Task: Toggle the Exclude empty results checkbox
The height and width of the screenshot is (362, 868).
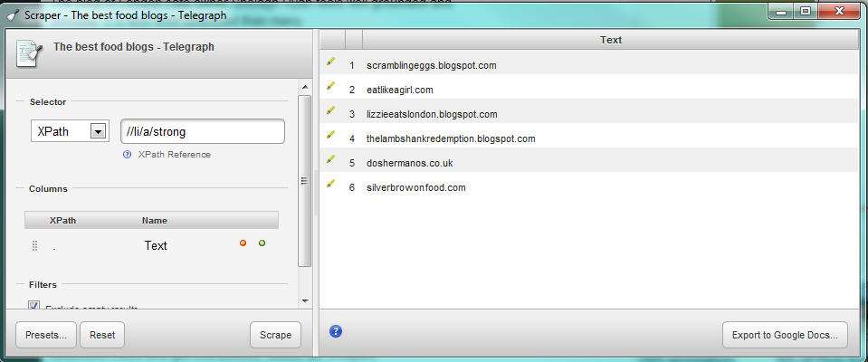Action: click(34, 305)
